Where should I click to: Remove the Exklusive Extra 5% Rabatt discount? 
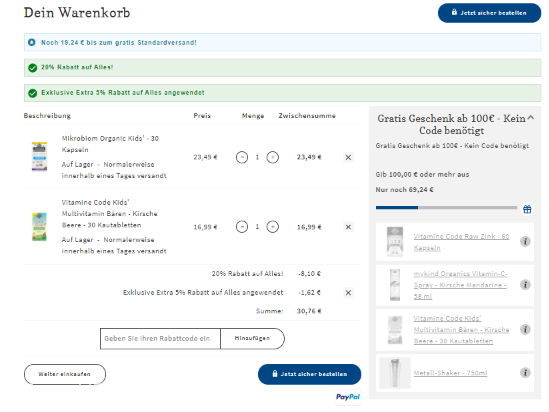click(x=348, y=293)
